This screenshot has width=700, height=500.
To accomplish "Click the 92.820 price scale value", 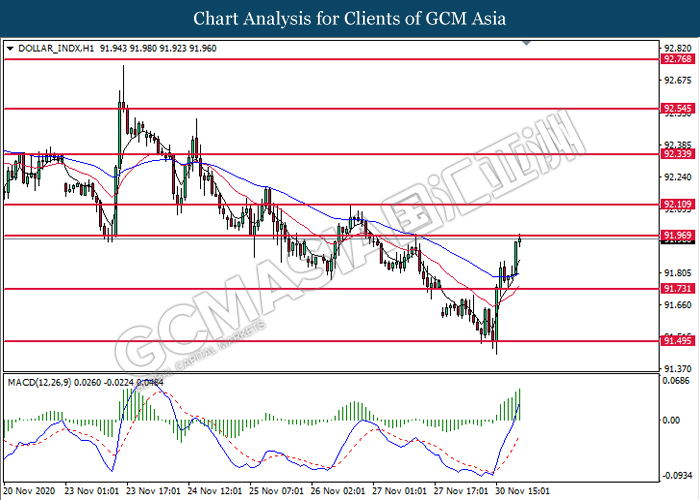I will coord(678,49).
